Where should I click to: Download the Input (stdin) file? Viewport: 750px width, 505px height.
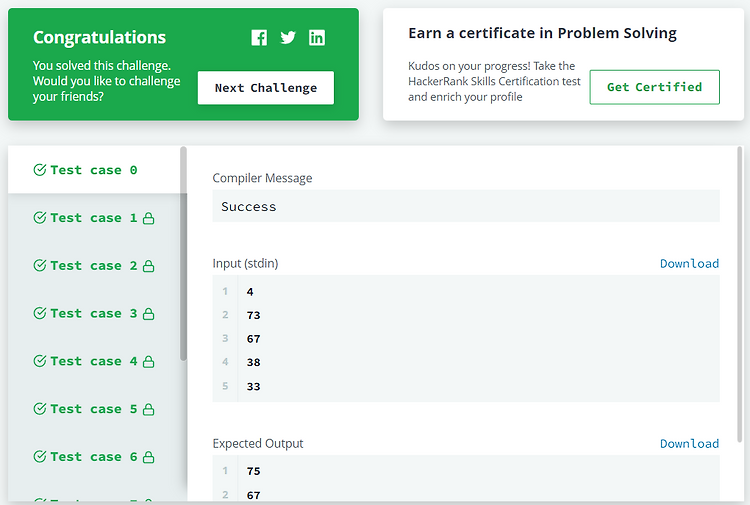[x=689, y=263]
